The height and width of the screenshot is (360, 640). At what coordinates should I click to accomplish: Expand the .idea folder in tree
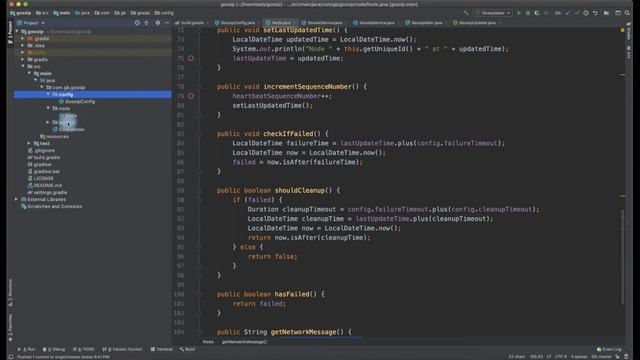point(22,45)
